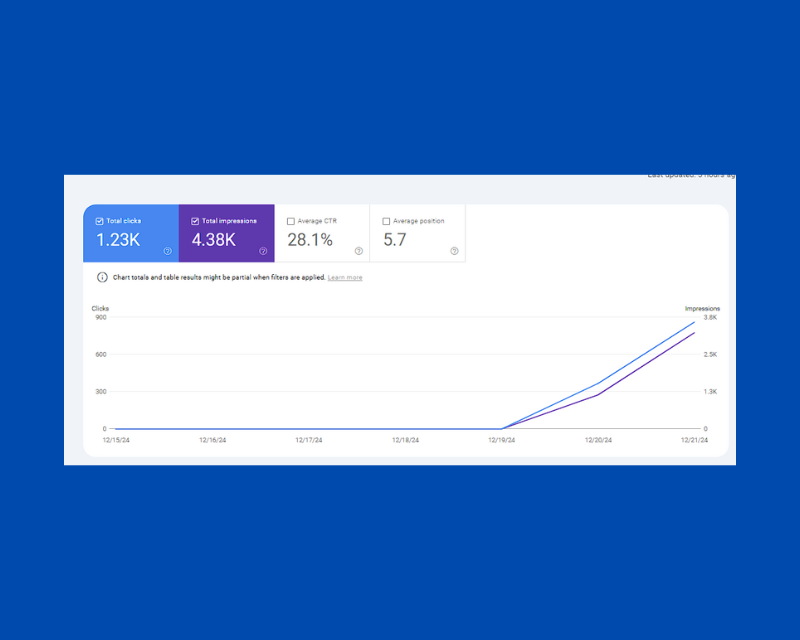Enable the Average position checkbox
The width and height of the screenshot is (800, 640).
point(386,221)
